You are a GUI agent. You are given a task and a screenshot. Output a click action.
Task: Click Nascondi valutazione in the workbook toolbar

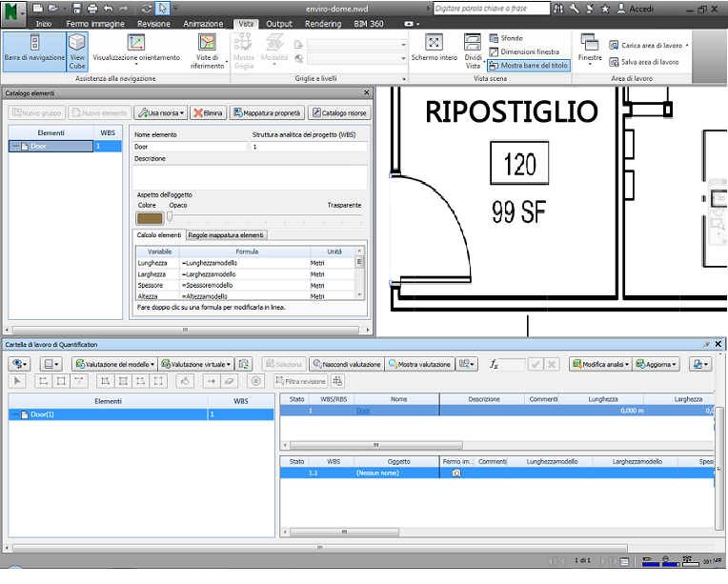pyautogui.click(x=347, y=365)
